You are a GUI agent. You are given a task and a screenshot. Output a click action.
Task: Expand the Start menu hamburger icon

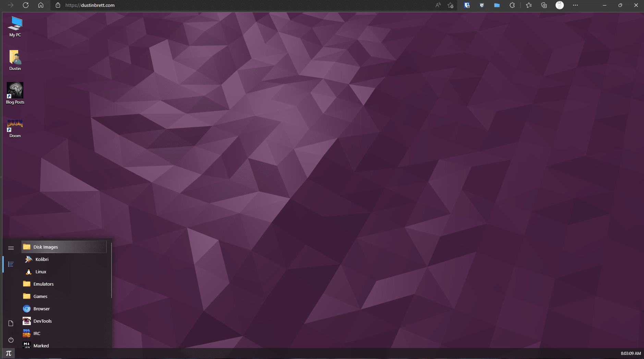coord(11,248)
